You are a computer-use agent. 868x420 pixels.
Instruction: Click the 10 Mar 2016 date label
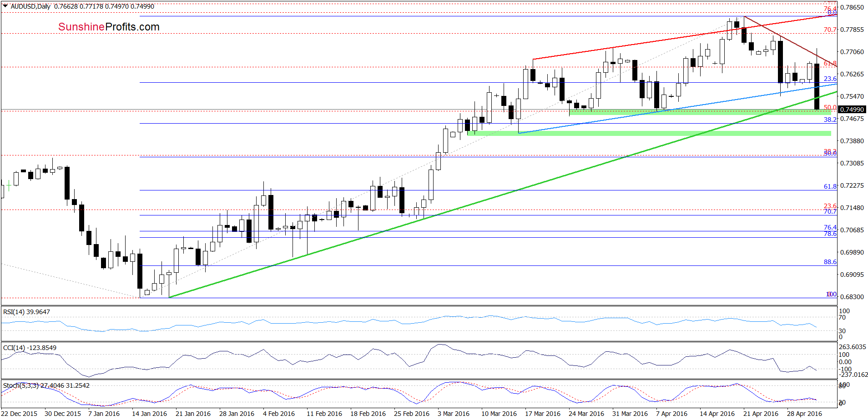click(x=499, y=414)
